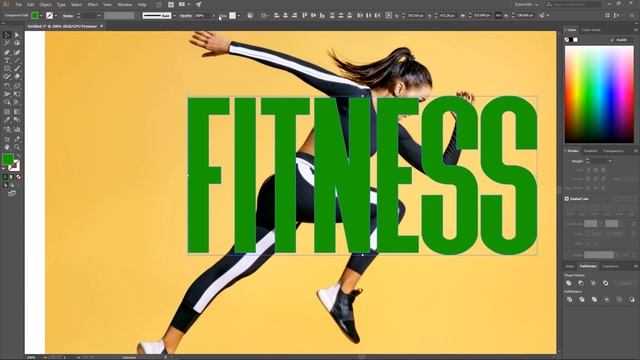Pick the Rotate tool

pyautogui.click(x=7, y=86)
